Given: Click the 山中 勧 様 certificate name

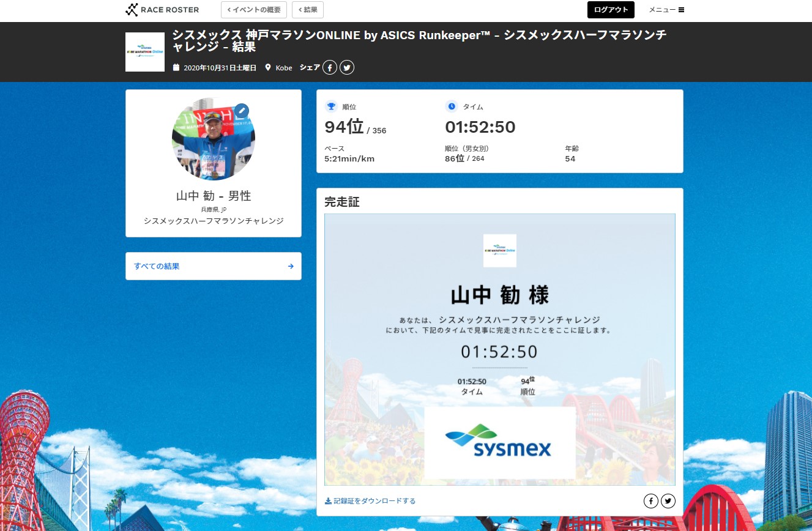Looking at the screenshot, I should click(x=500, y=295).
